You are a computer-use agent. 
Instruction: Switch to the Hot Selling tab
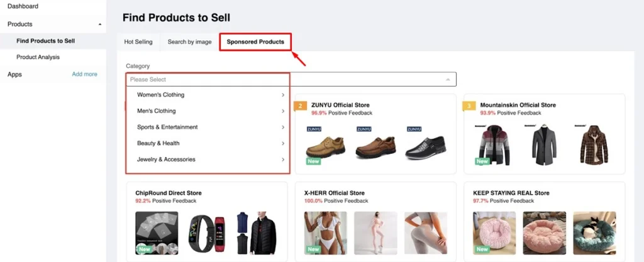point(138,42)
